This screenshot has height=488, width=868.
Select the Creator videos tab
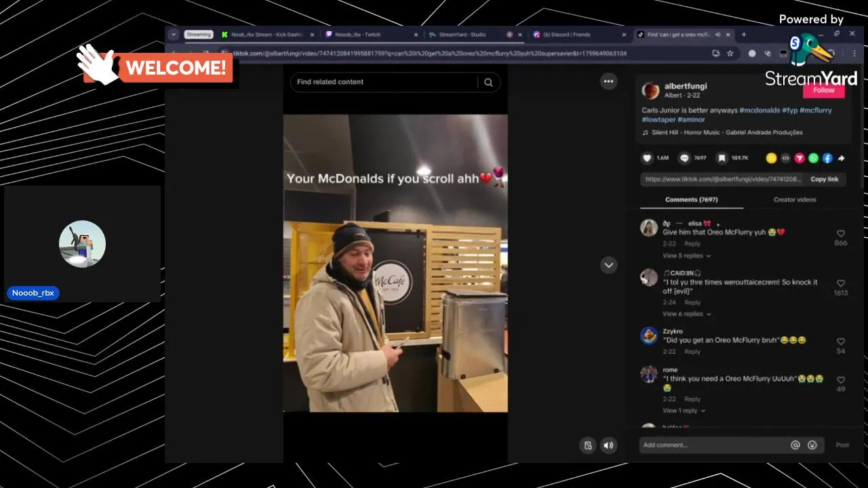pyautogui.click(x=795, y=199)
